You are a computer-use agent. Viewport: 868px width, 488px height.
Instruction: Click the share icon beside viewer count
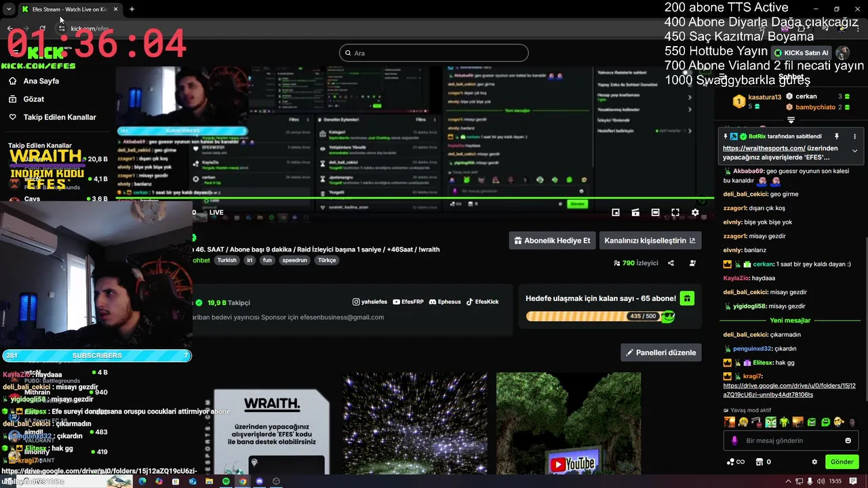(x=671, y=263)
